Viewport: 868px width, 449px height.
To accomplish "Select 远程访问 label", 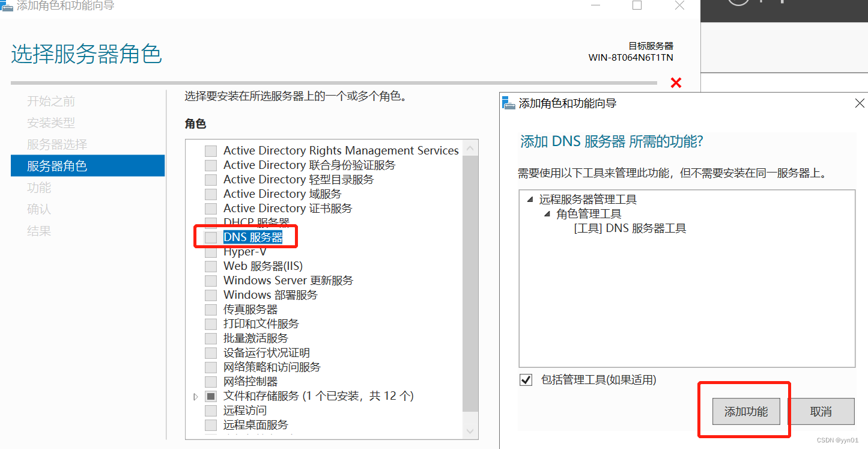I will click(244, 411).
